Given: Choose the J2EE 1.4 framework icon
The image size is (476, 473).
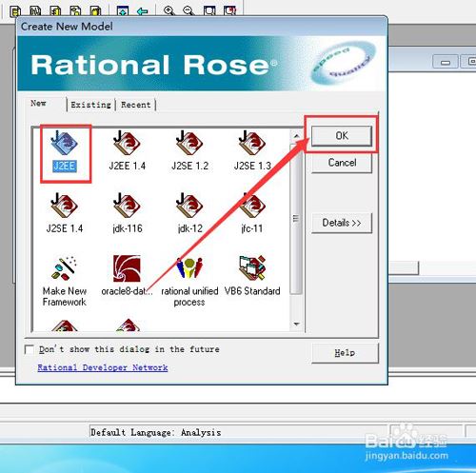Looking at the screenshot, I should 127,143.
